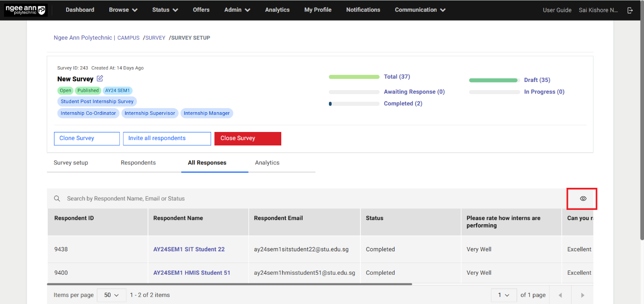Click the edit pencil beside New Survey

pos(100,79)
